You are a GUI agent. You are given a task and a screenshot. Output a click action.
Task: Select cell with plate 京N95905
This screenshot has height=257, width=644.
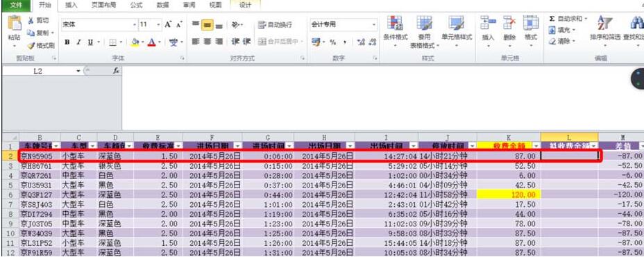point(40,156)
